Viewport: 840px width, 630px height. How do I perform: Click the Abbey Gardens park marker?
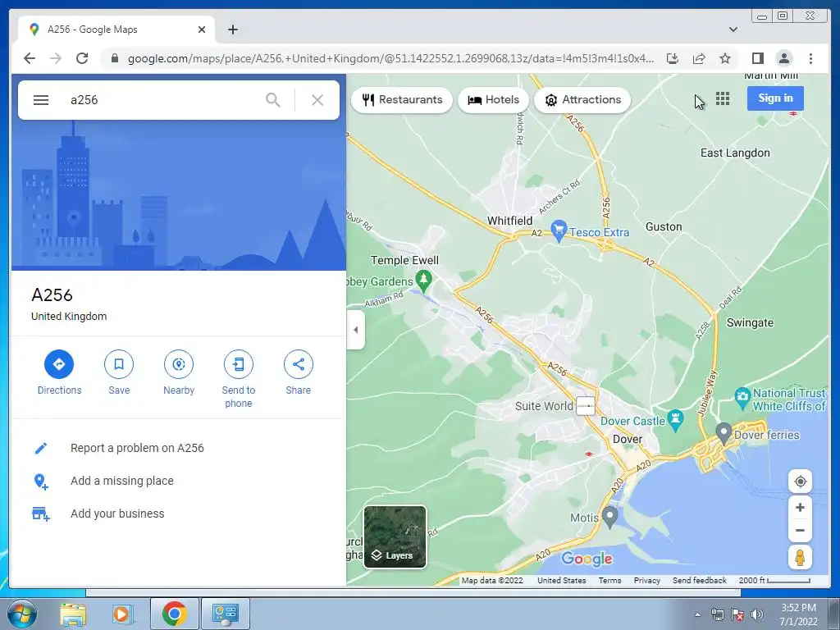[424, 281]
